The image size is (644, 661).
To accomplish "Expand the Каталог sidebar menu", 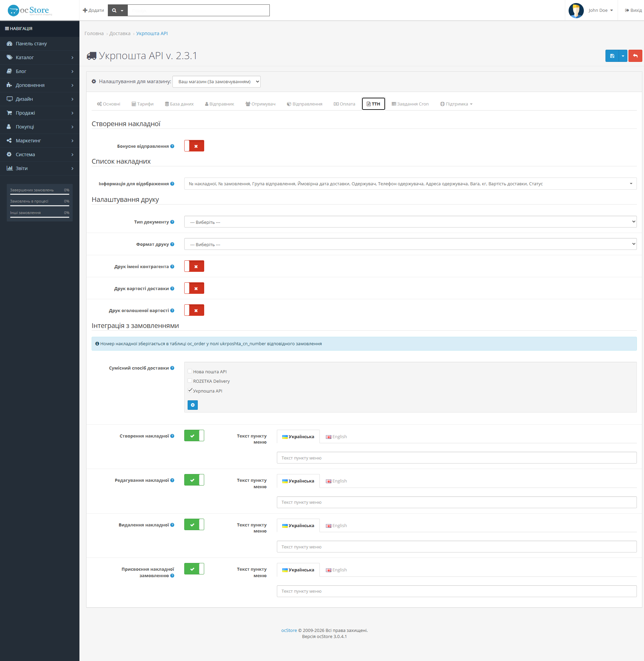I will (x=40, y=57).
